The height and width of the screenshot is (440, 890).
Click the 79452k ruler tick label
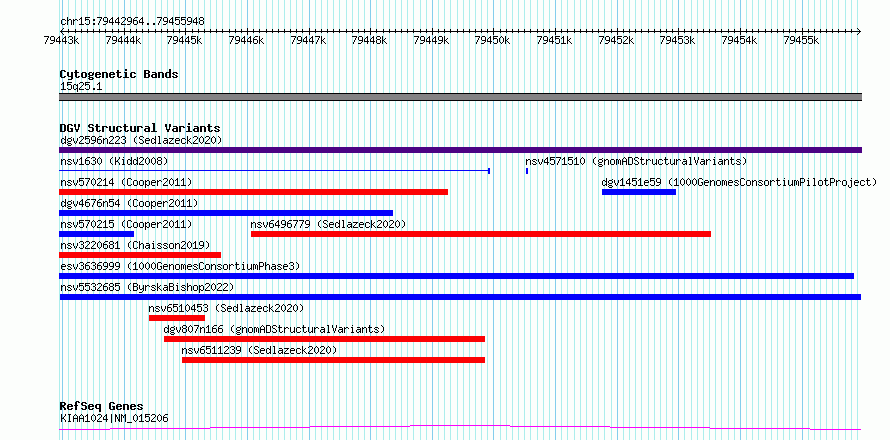pyautogui.click(x=616, y=40)
